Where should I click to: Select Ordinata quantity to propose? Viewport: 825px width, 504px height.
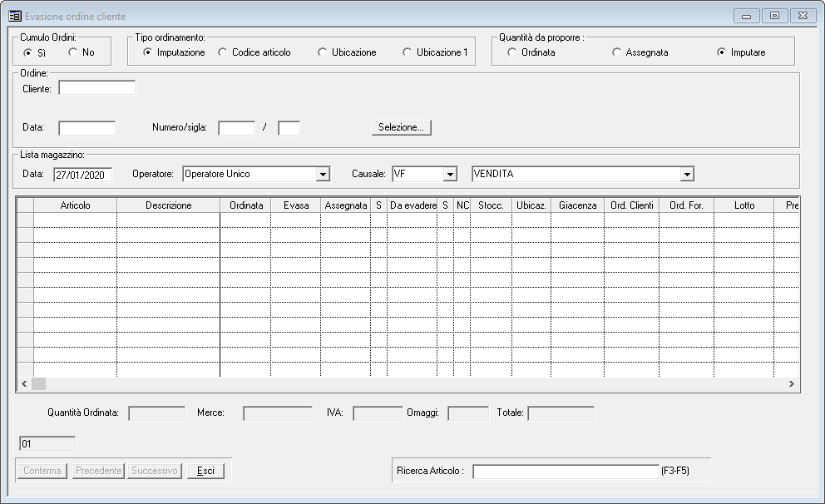[511, 52]
